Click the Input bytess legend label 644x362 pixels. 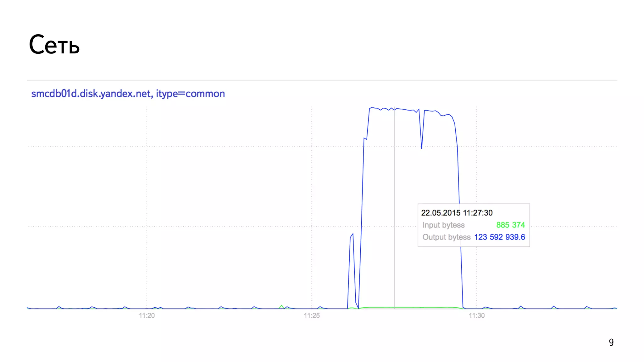pos(443,225)
